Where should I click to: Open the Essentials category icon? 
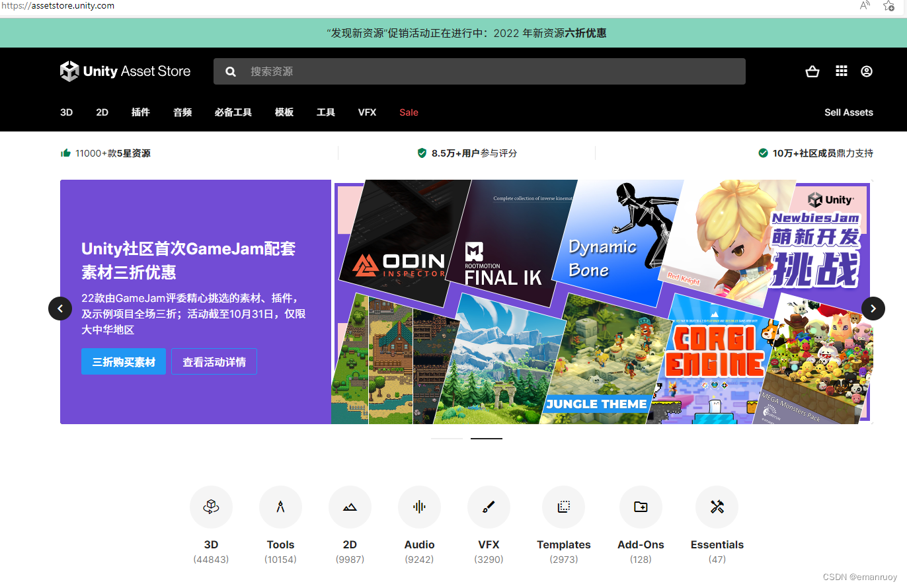point(717,507)
